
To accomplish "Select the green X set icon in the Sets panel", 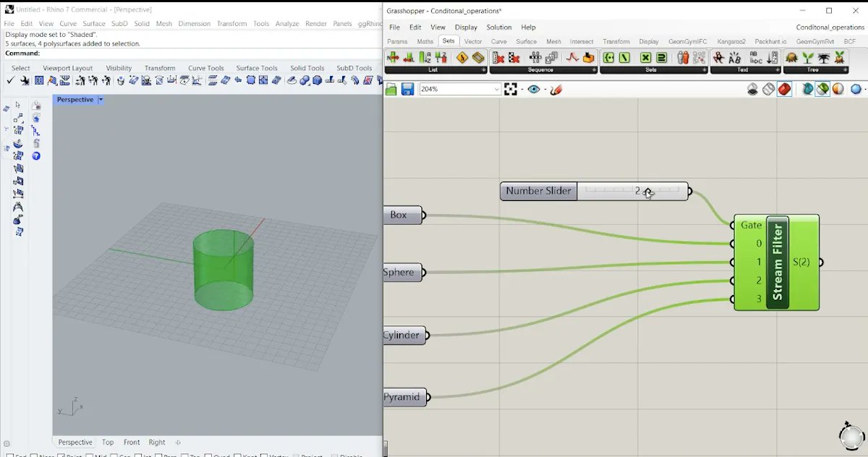I will 646,57.
